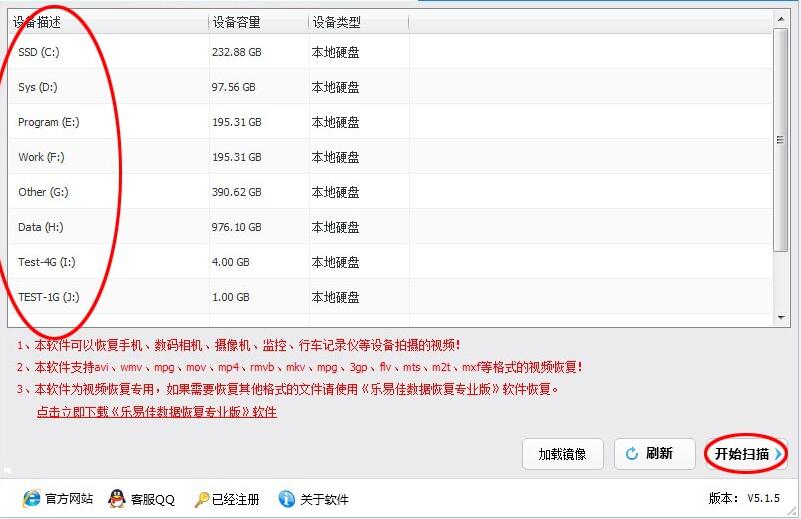This screenshot has height=519, width=801.
Task: Select Program (E:) drive row
Action: click(390, 122)
